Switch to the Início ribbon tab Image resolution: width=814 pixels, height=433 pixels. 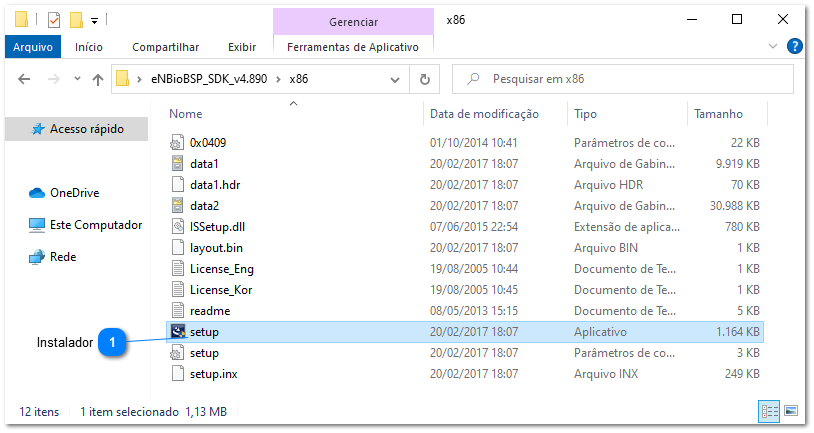coord(89,47)
